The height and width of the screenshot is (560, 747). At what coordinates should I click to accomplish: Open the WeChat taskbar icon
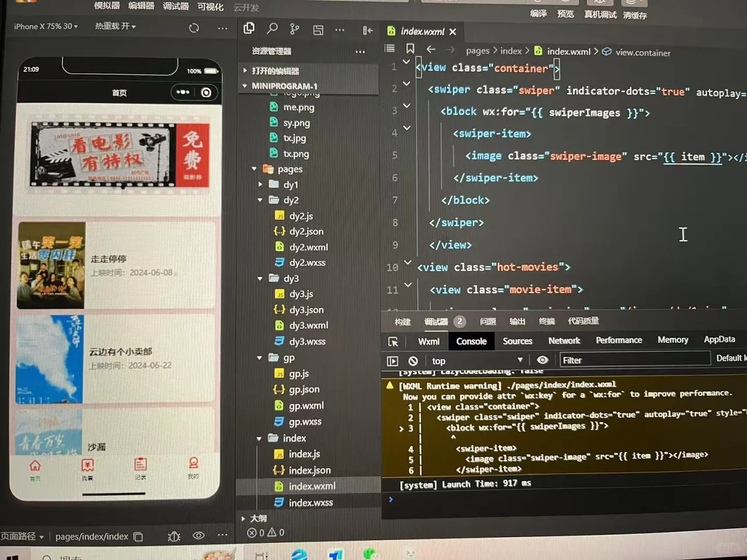(370, 554)
